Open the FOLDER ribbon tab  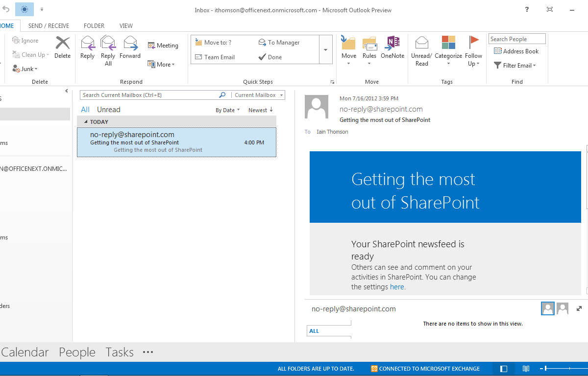point(94,26)
